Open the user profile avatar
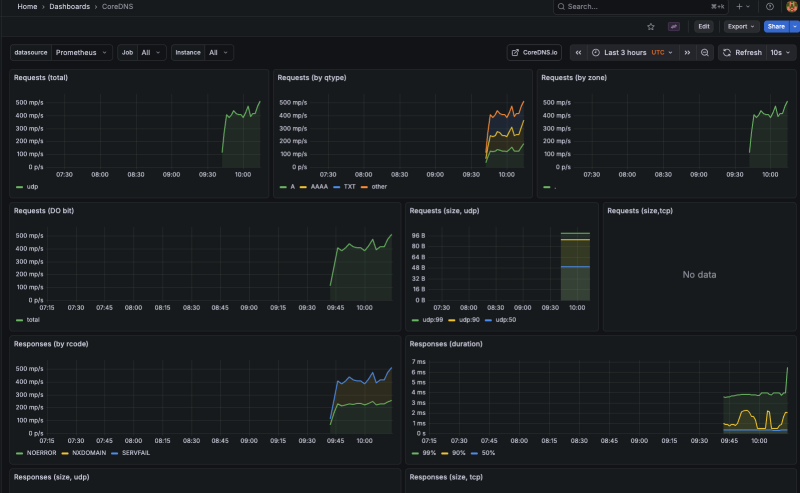Viewport: 800px width, 493px height. (792, 7)
